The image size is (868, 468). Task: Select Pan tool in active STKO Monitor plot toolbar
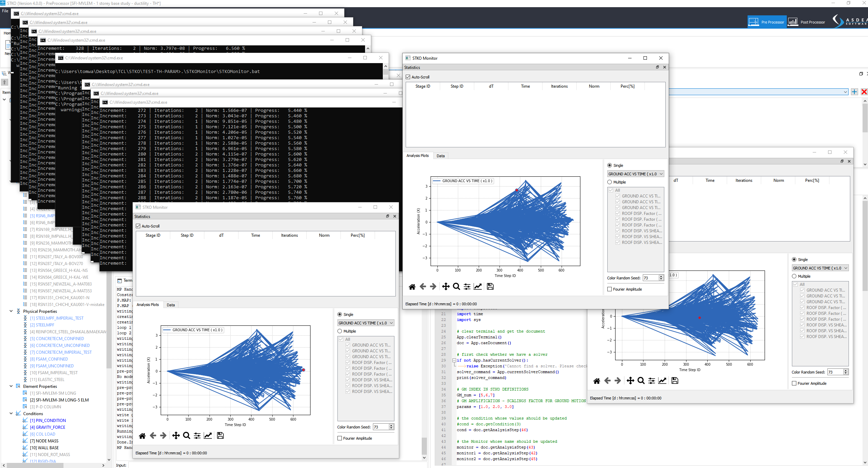pos(446,287)
